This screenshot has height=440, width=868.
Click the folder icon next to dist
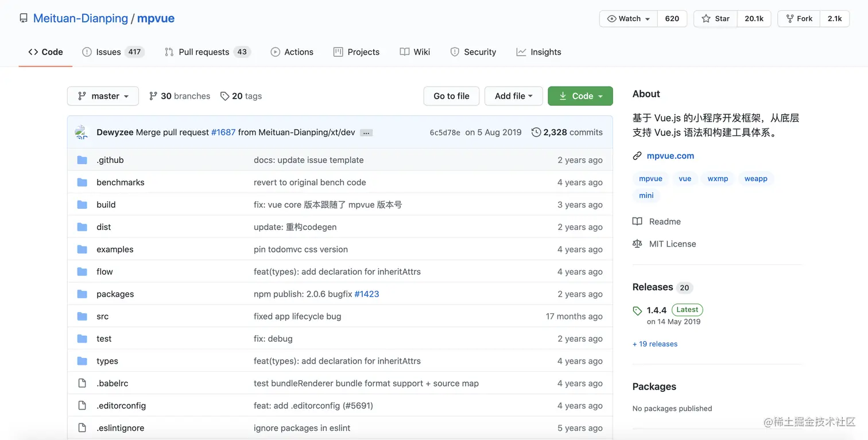(82, 227)
